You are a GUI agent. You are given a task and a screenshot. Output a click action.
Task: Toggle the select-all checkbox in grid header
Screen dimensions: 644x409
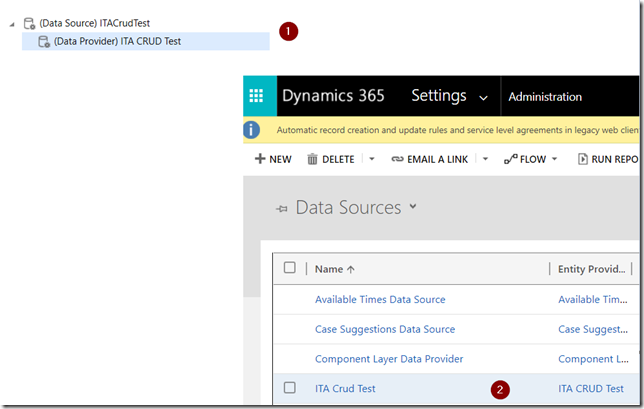coord(290,268)
